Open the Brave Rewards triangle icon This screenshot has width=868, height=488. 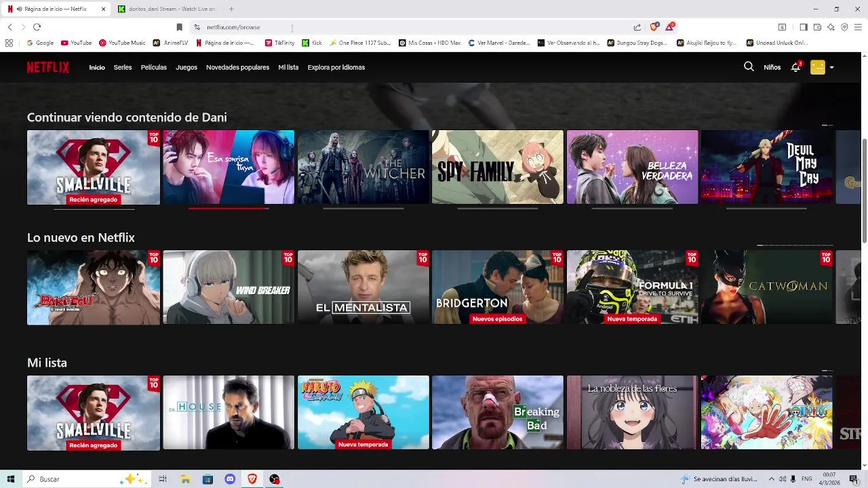tap(670, 27)
